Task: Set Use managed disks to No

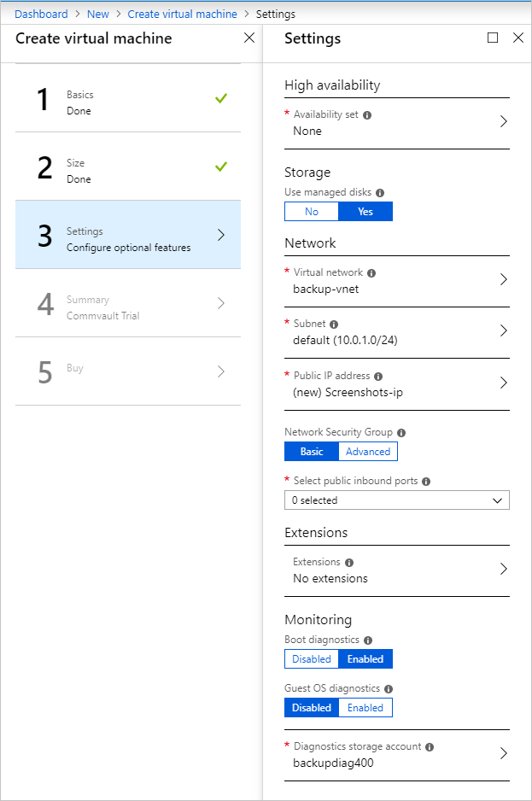Action: 312,212
